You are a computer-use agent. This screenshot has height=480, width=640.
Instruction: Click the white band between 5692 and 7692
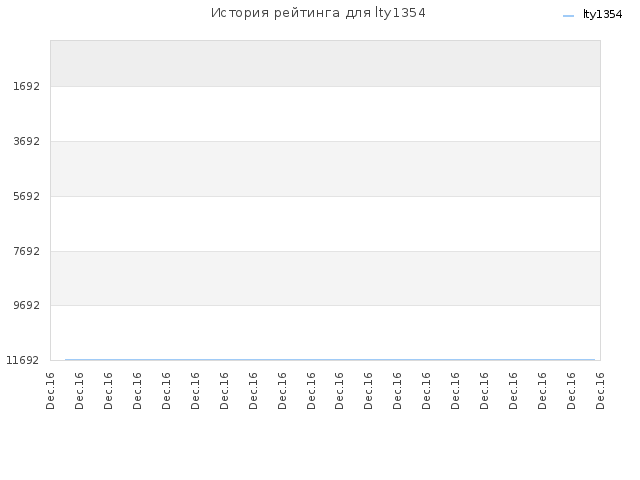[x=325, y=224]
